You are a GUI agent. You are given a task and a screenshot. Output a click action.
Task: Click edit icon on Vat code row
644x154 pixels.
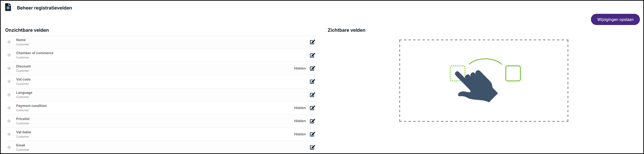click(312, 82)
